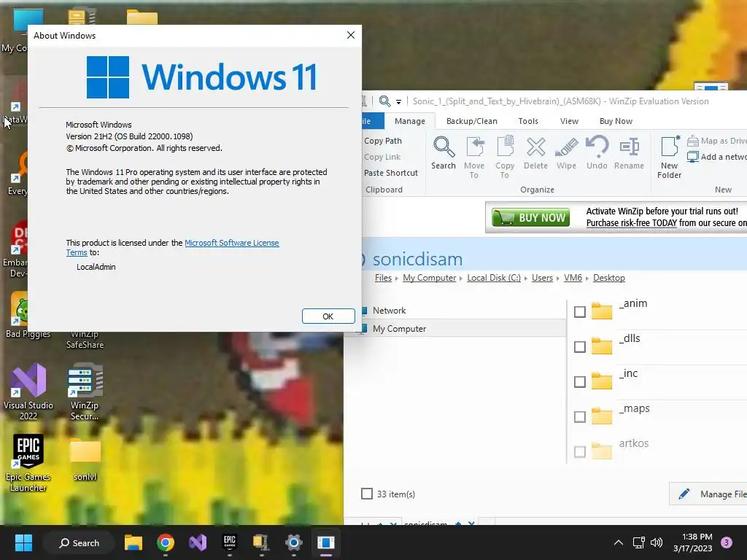Click the Search tool in WinZip ribbon
This screenshot has width=747, height=560.
coord(444,152)
